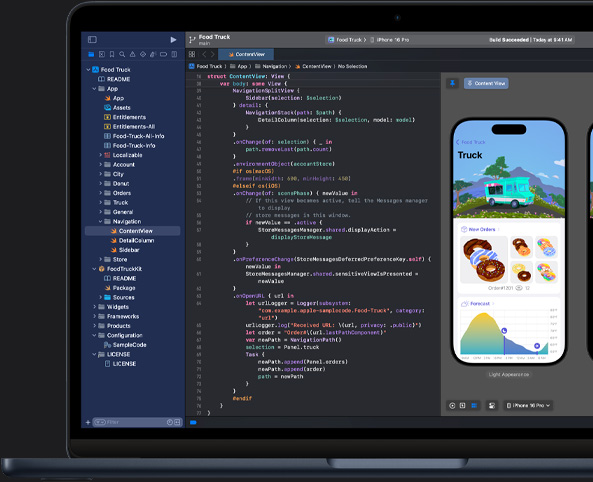
Task: Click the Content View preview button
Action: pyautogui.click(x=486, y=83)
